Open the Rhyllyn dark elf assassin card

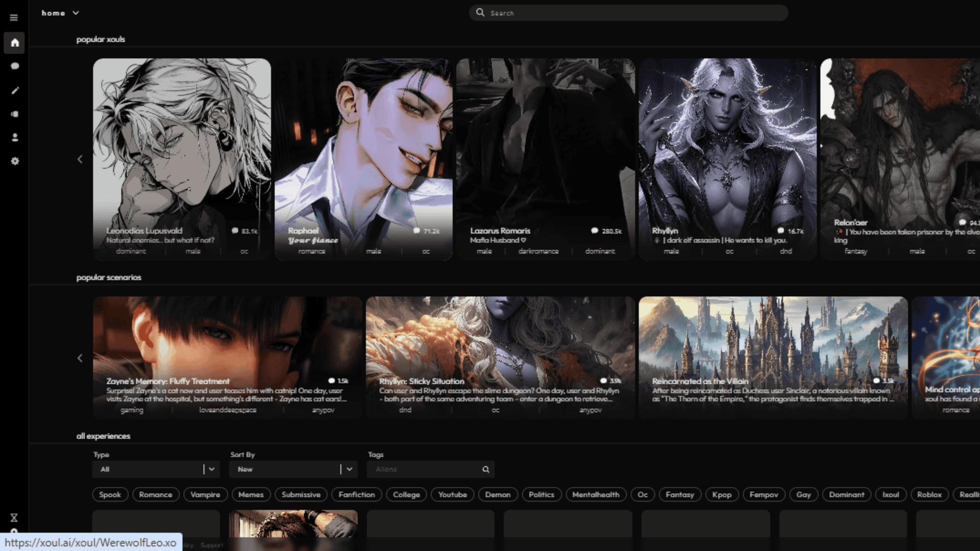tap(727, 159)
